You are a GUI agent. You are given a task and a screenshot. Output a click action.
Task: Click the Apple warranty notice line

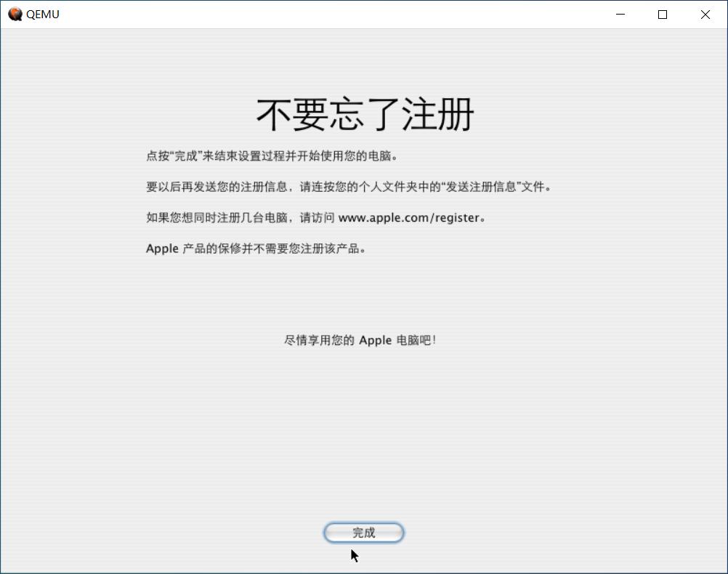[x=255, y=248]
